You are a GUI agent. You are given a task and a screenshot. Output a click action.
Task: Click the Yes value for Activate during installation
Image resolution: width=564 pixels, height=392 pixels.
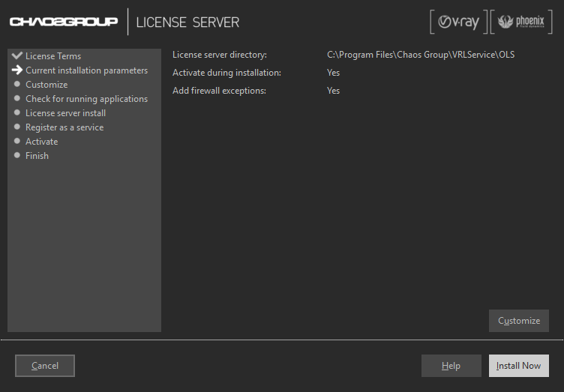[334, 73]
